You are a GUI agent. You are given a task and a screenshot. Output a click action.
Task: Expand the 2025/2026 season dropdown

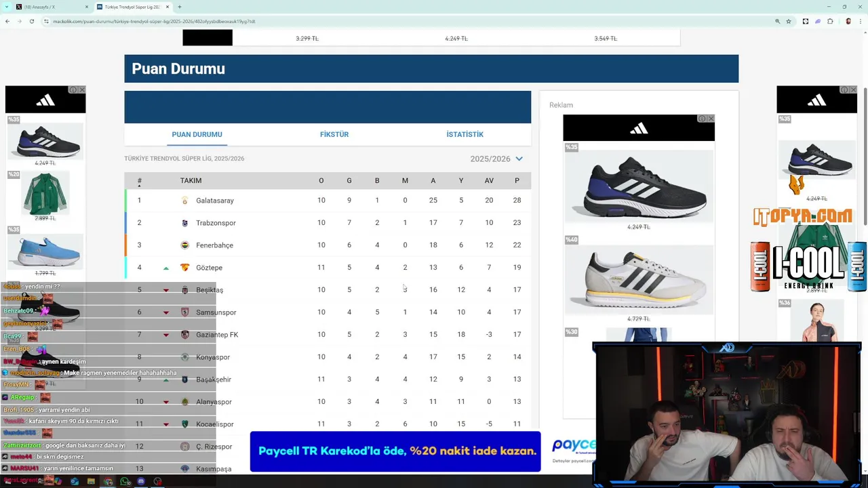click(x=496, y=159)
